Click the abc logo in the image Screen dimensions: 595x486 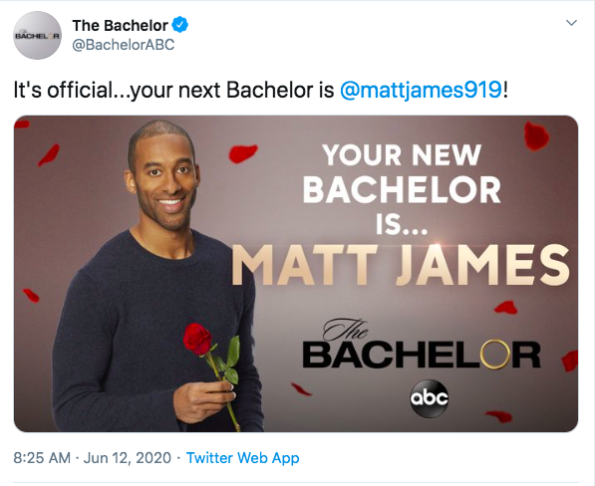click(429, 398)
